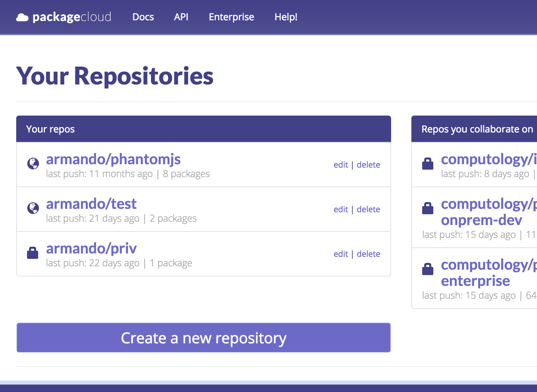Image resolution: width=537 pixels, height=392 pixels.
Task: Click '2 packages' text
Action: point(173,218)
